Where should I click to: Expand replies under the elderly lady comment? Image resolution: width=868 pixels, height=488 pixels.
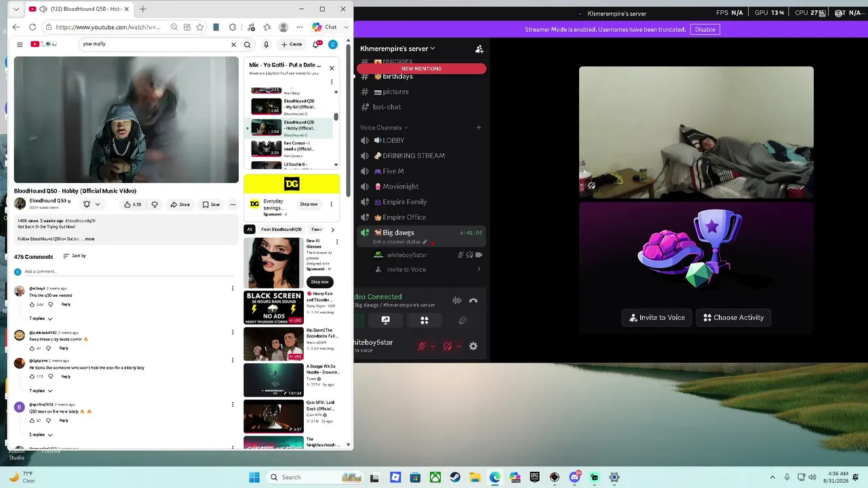[x=41, y=391]
